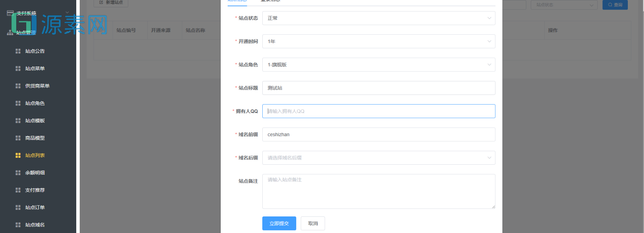Click the 站点编号 column header
This screenshot has height=233, width=644.
click(126, 30)
